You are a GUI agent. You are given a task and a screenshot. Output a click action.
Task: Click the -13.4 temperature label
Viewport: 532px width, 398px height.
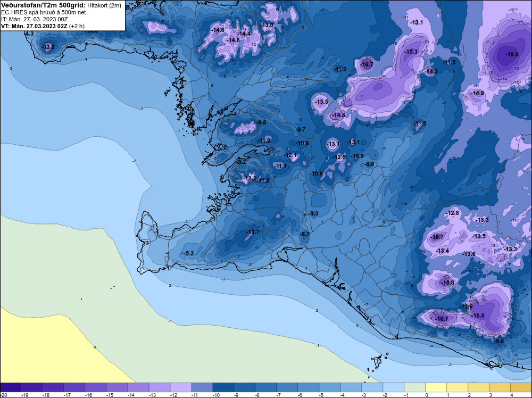point(443,251)
